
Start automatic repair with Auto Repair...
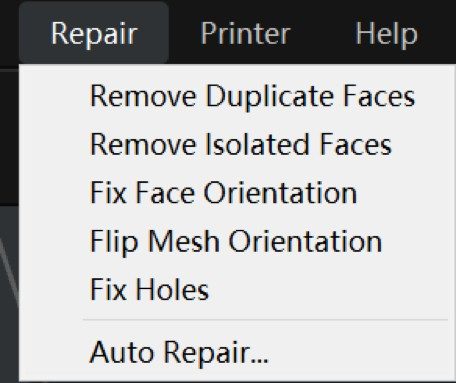coord(233,352)
